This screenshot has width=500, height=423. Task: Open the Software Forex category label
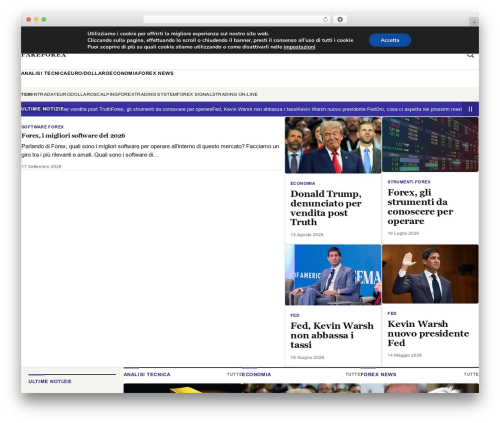[43, 127]
